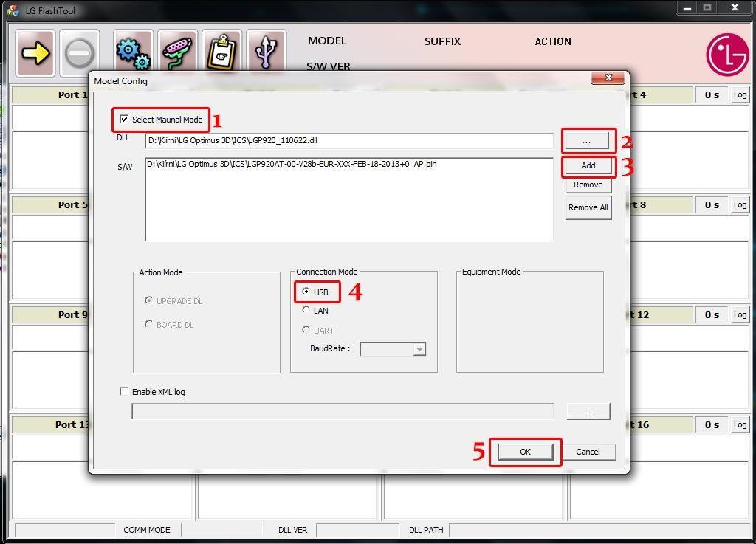
Task: Click the MODEL header label
Action: [x=327, y=41]
